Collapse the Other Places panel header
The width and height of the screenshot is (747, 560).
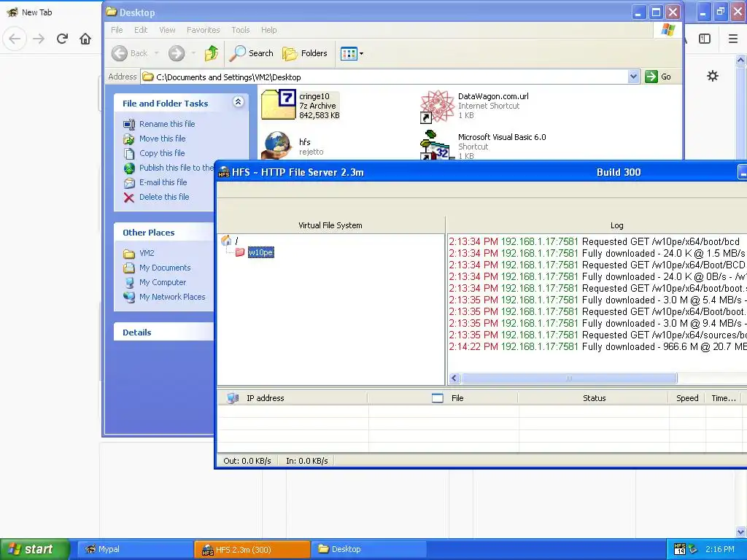164,233
